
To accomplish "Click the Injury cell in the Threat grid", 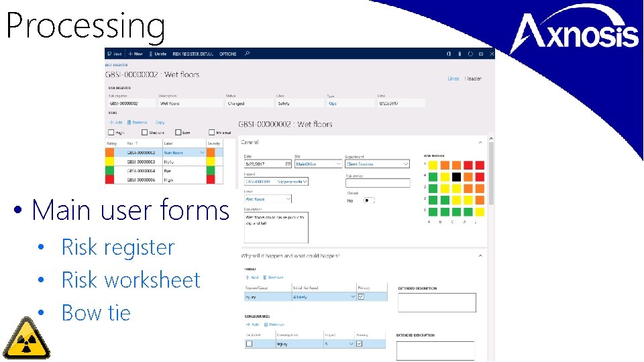I will click(x=268, y=297).
